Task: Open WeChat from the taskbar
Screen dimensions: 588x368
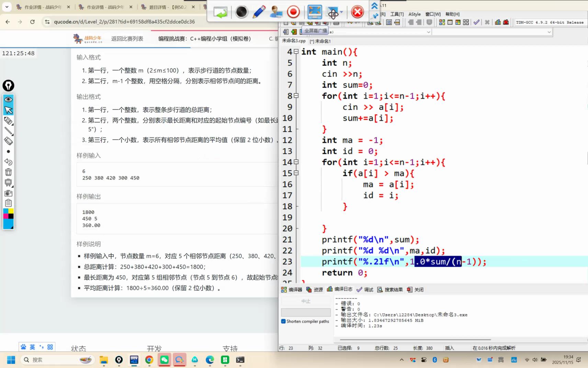Action: coord(164,359)
